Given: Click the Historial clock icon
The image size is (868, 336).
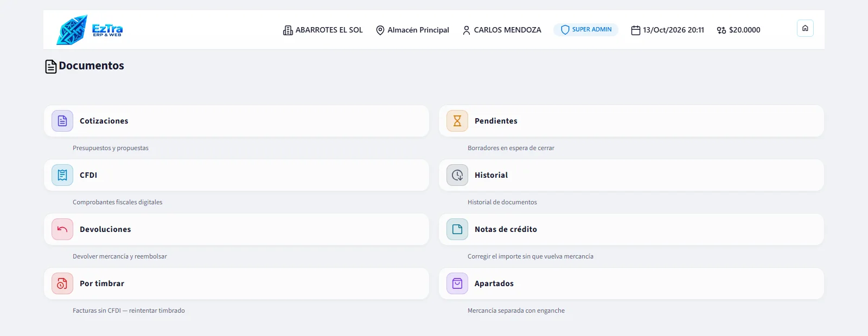Looking at the screenshot, I should click(457, 175).
